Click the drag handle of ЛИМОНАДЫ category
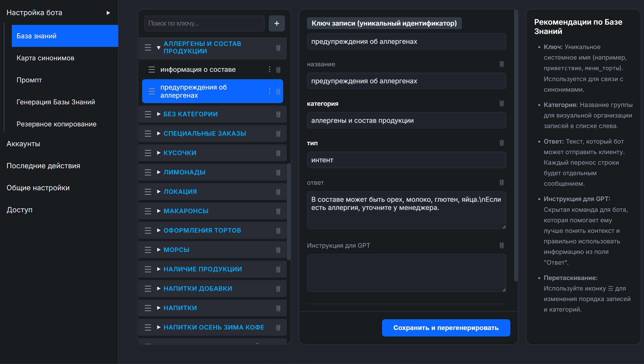The height and width of the screenshot is (364, 644). pos(148,172)
